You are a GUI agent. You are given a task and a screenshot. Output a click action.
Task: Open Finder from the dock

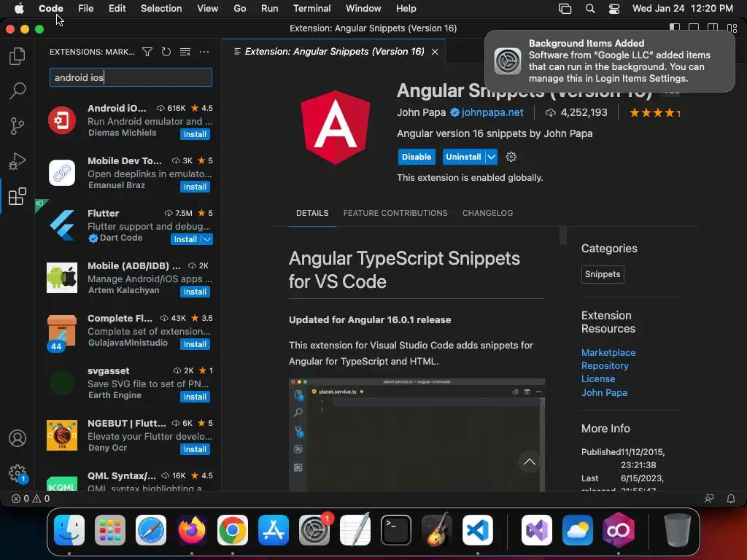pos(69,530)
